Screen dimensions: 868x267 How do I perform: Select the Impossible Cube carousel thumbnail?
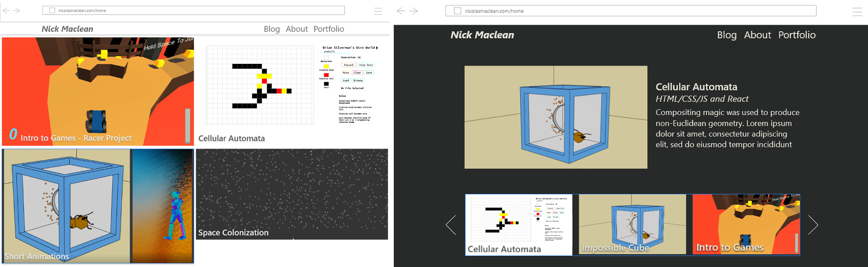pos(632,224)
